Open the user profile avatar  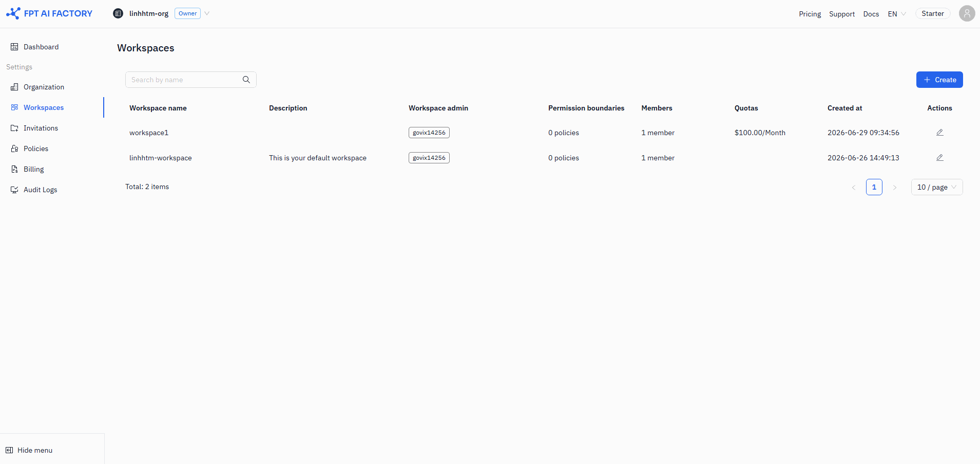tap(967, 13)
